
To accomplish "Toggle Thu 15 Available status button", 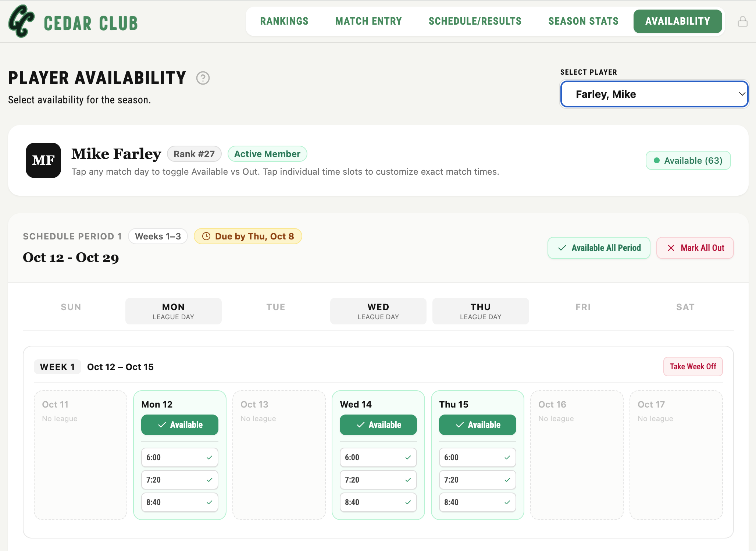I will pyautogui.click(x=478, y=425).
